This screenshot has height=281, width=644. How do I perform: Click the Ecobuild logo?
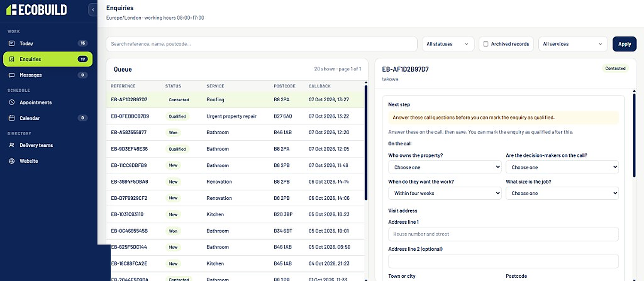(36, 10)
